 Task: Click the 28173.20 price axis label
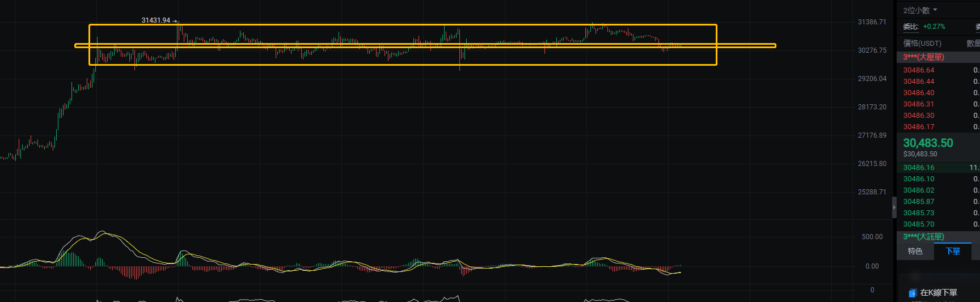(x=872, y=107)
